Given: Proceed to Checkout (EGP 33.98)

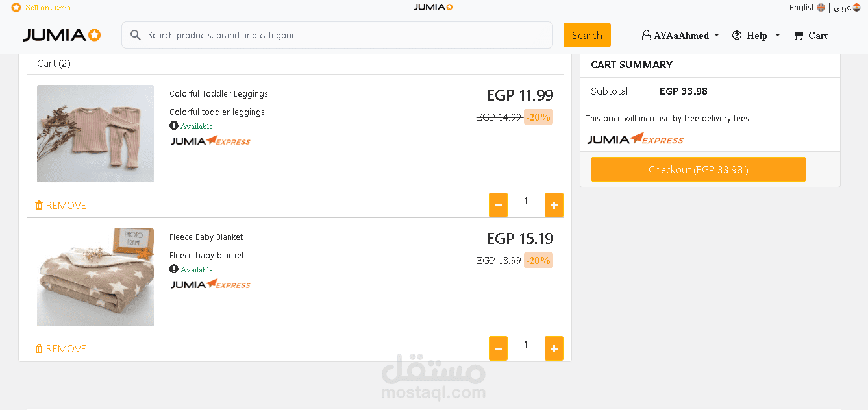Looking at the screenshot, I should click(x=698, y=169).
